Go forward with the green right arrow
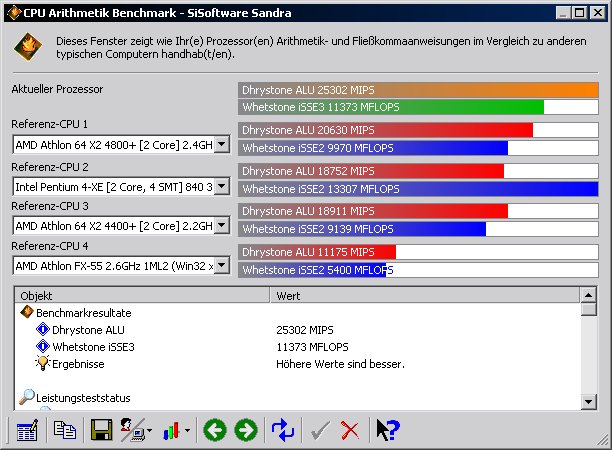The width and height of the screenshot is (612, 450). (x=246, y=430)
